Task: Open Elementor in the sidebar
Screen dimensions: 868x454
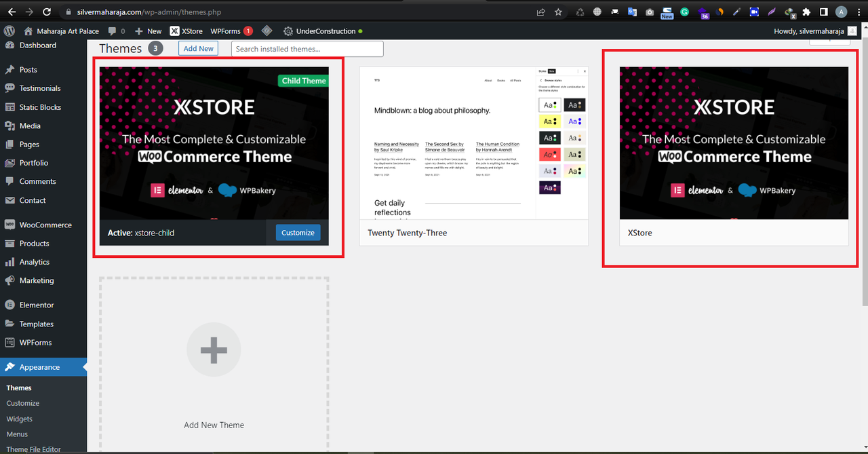Action: tap(37, 305)
